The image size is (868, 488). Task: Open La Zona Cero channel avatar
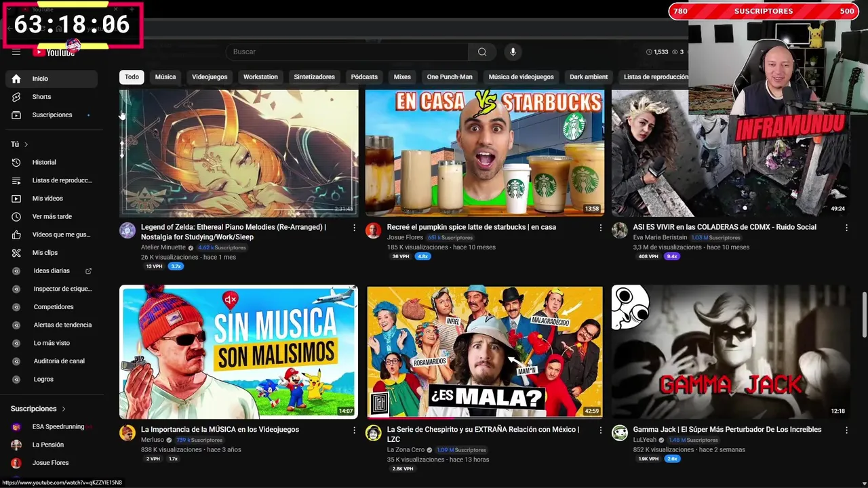tap(374, 433)
